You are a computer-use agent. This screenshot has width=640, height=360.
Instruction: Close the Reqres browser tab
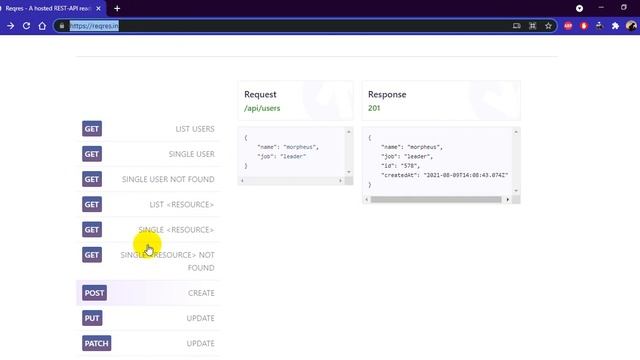click(98, 8)
